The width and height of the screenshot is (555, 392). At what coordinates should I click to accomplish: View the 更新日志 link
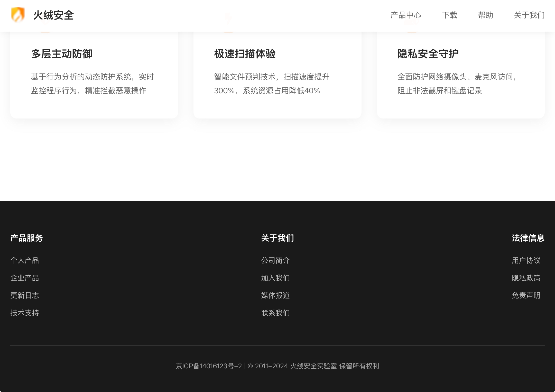(x=25, y=295)
